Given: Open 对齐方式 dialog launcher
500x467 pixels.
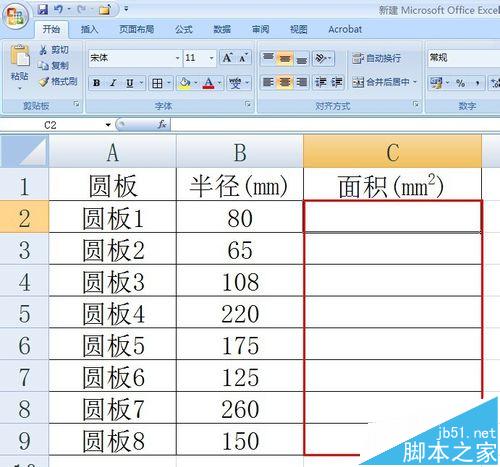Looking at the screenshot, I should pos(416,104).
